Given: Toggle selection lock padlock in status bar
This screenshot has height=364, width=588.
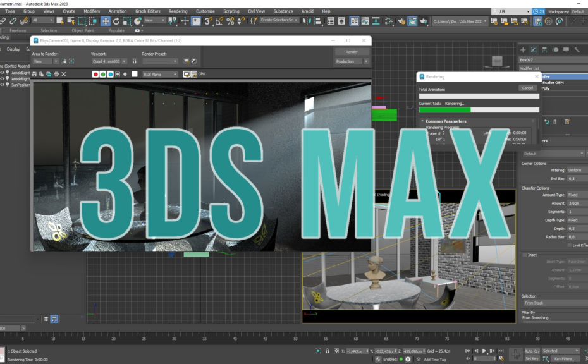Looking at the screenshot, I should (x=328, y=351).
